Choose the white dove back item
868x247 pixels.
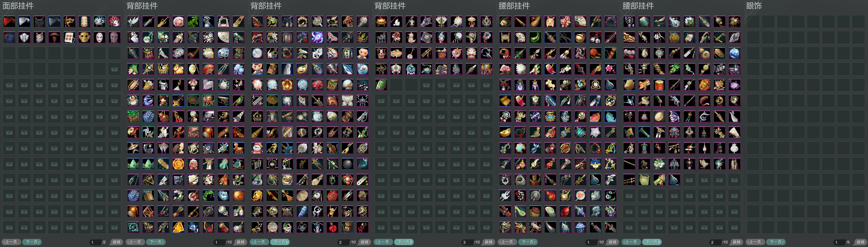click(x=396, y=22)
